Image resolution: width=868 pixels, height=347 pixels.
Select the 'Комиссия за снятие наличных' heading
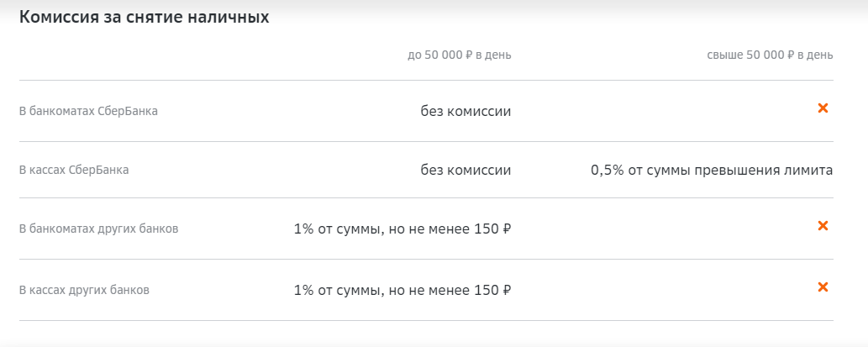point(144,18)
